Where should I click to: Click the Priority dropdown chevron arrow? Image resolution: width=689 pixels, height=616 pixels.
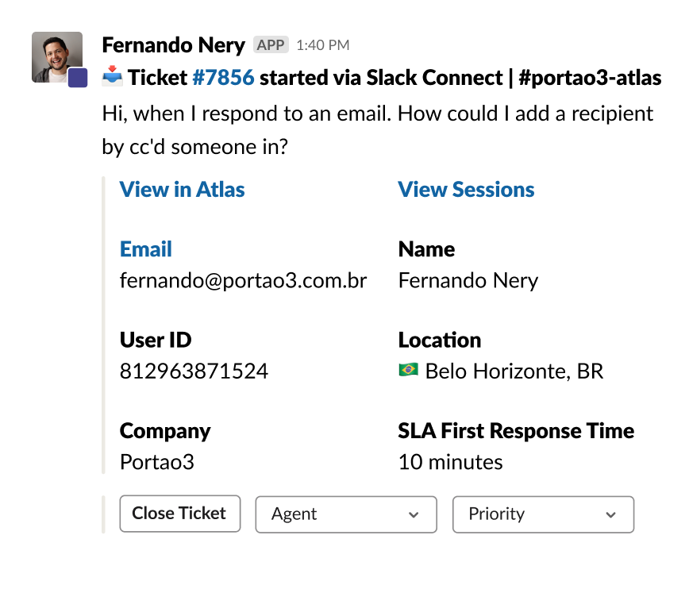click(x=610, y=515)
